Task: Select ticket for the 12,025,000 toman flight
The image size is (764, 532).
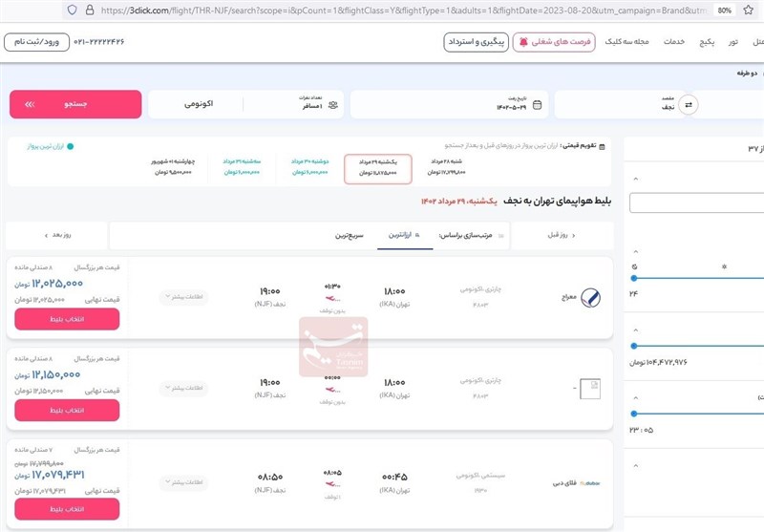Action: pos(67,319)
